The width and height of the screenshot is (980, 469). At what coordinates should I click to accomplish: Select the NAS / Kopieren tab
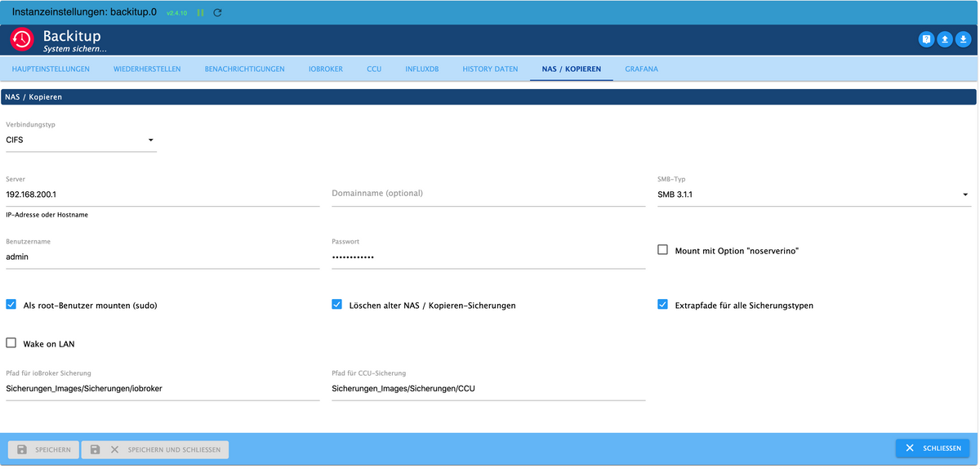571,69
